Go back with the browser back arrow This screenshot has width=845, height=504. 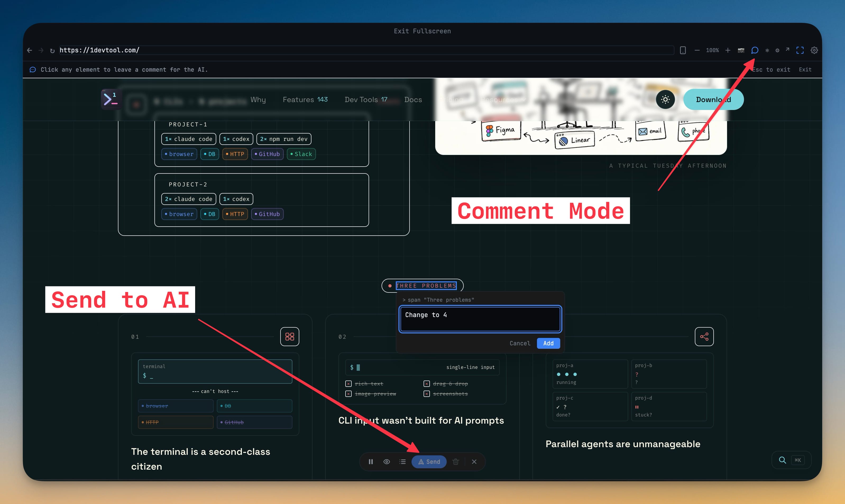point(30,50)
